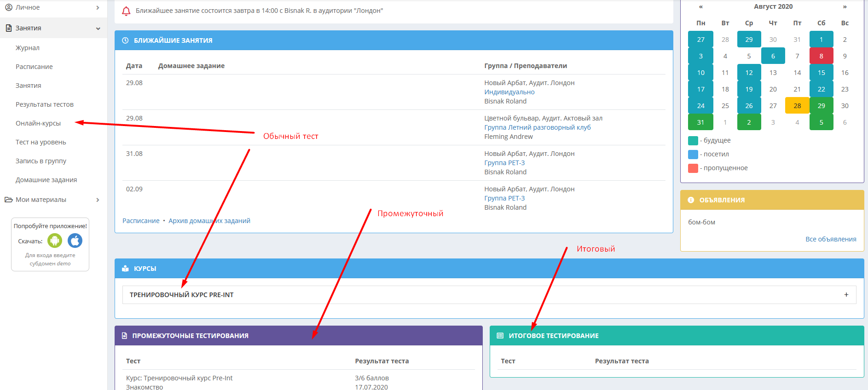The image size is (868, 390).
Task: Expand Тренировочный курс Pre-Int with plus
Action: [846, 295]
